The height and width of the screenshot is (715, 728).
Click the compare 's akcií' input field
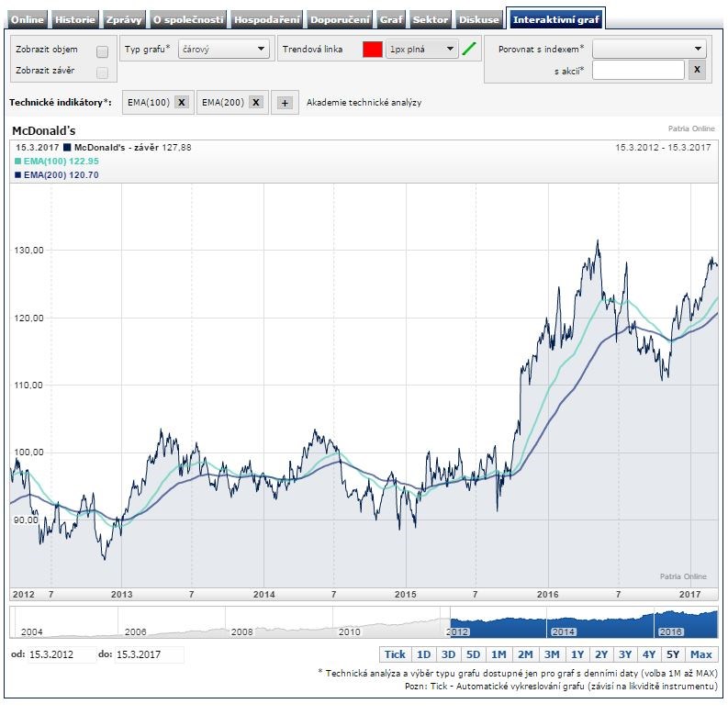coord(638,70)
